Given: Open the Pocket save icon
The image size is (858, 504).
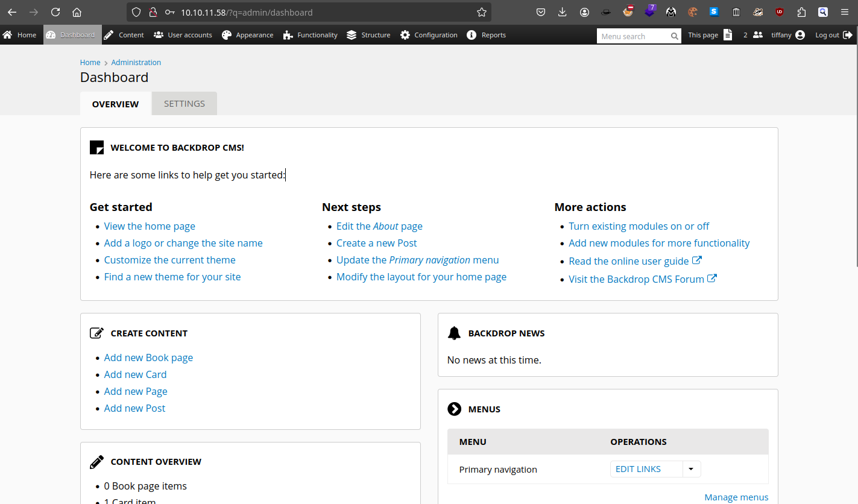Looking at the screenshot, I should (x=541, y=12).
